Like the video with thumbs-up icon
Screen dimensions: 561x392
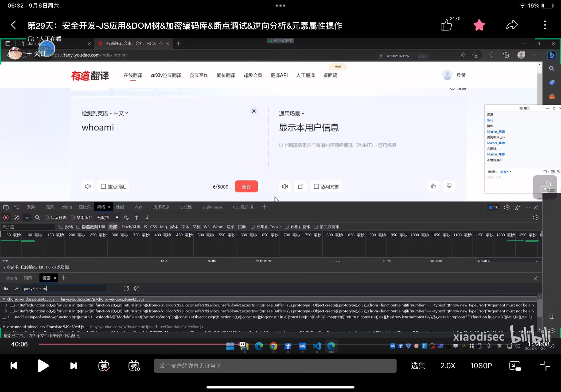446,25
